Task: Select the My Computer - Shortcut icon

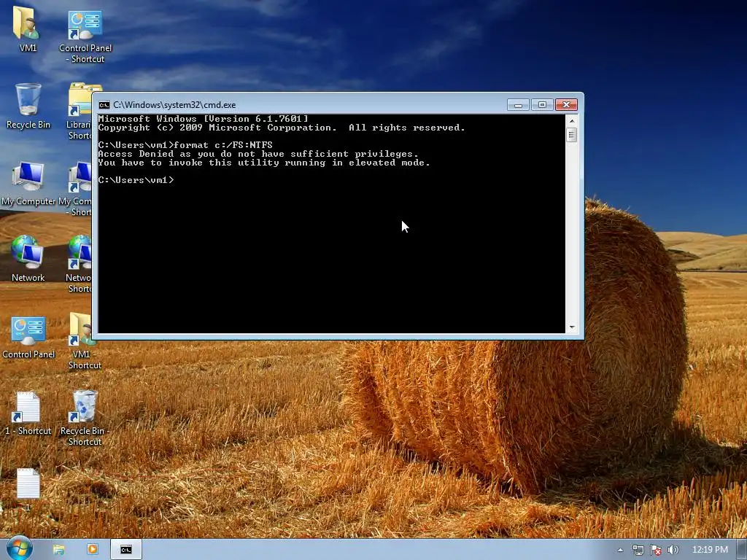Action: 76,188
